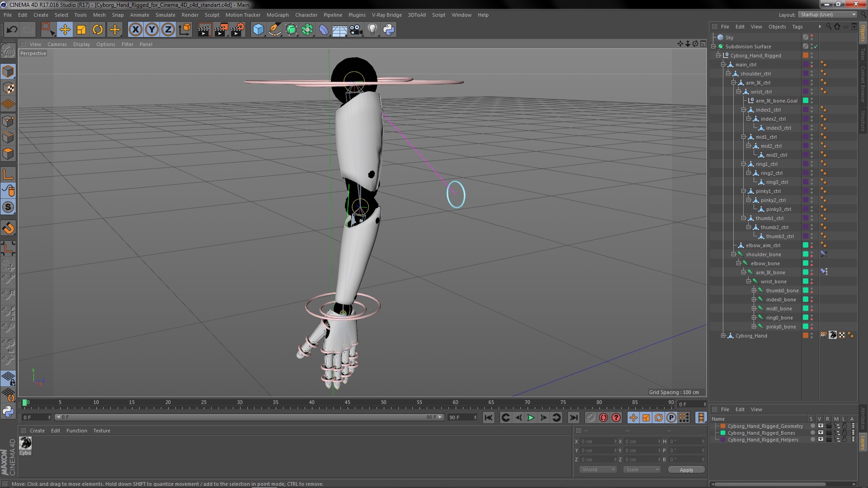Select Edges mode in left toolbar

pos(8,137)
